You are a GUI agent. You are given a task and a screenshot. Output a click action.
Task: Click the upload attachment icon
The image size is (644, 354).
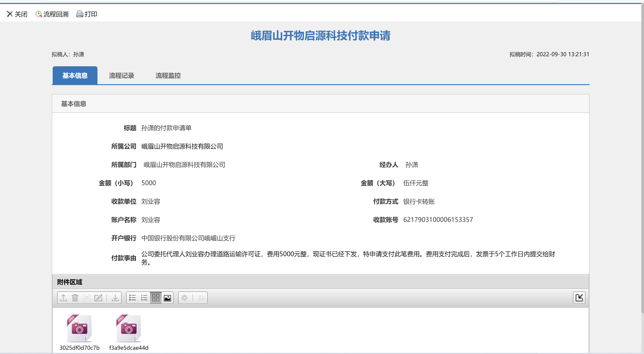coord(63,298)
